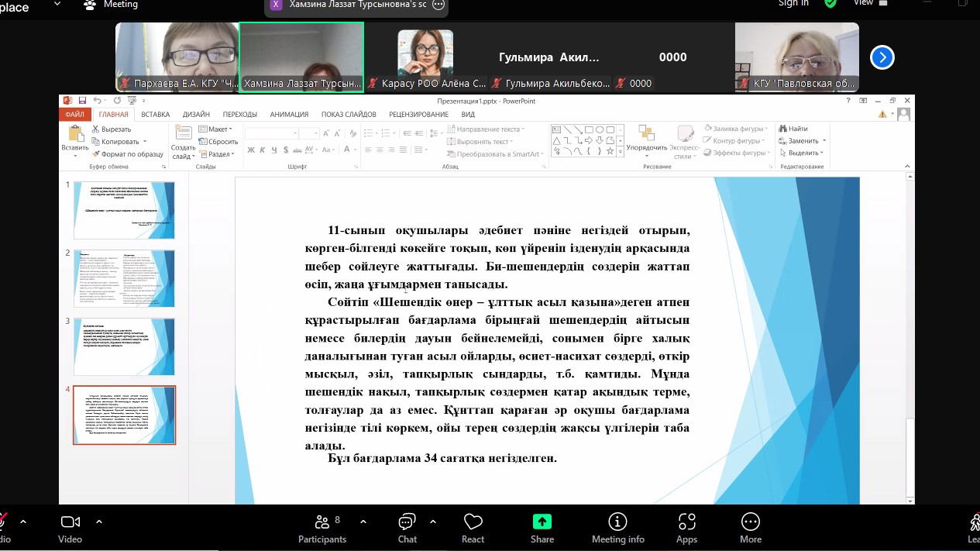980x551 pixels.
Task: Toggle the Video camera on or off
Action: click(x=70, y=527)
